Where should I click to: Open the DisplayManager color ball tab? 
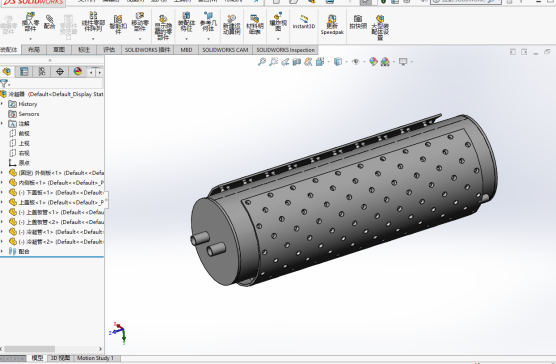78,72
